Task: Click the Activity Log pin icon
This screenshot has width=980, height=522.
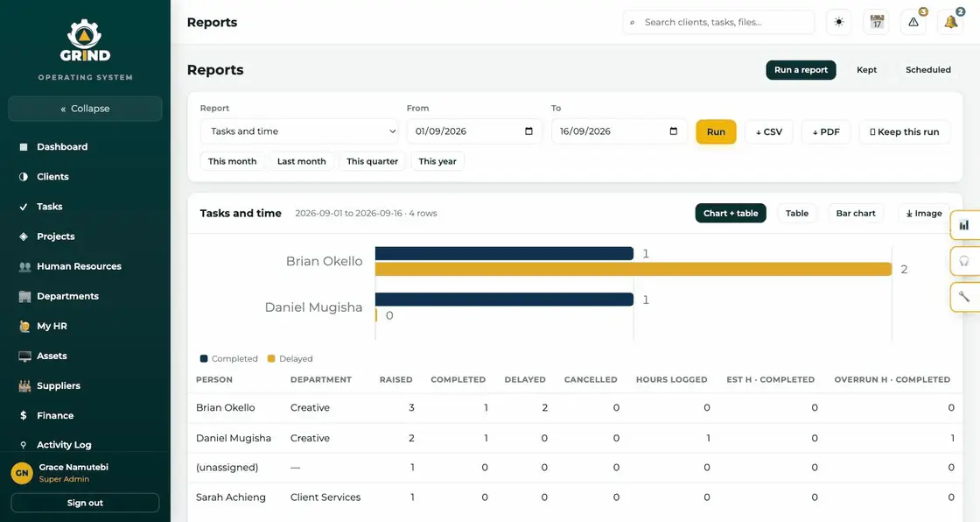Action: (23, 445)
